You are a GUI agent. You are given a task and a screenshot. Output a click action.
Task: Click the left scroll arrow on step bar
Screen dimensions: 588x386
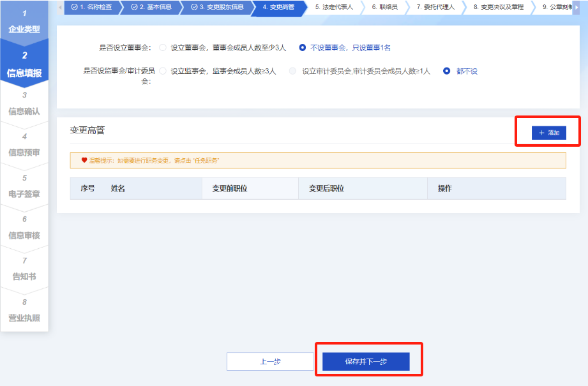pos(61,7)
